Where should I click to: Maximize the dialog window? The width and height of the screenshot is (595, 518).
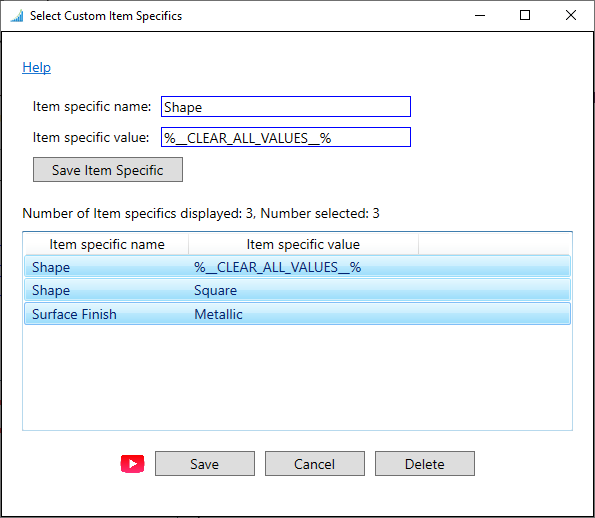tap(525, 16)
